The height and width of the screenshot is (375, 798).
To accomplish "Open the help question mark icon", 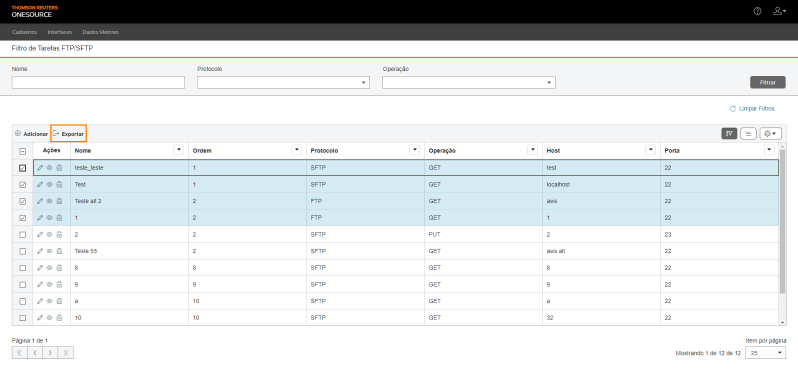I will 757,11.
